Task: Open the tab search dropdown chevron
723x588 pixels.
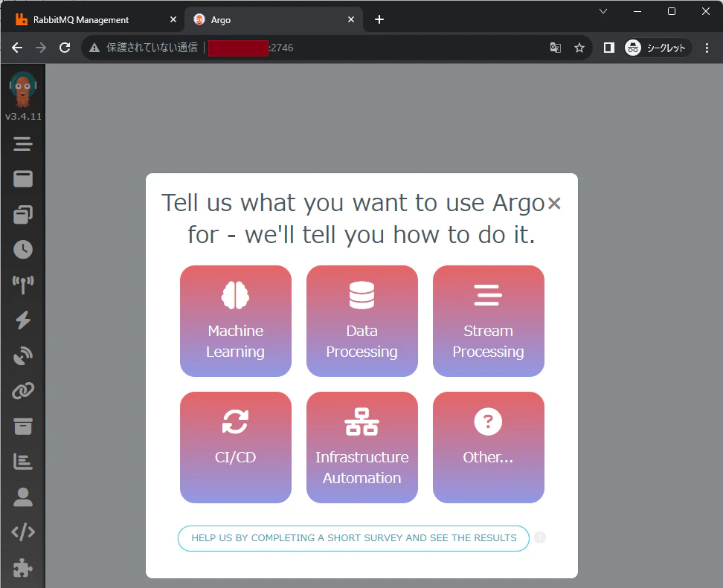Action: (x=603, y=11)
